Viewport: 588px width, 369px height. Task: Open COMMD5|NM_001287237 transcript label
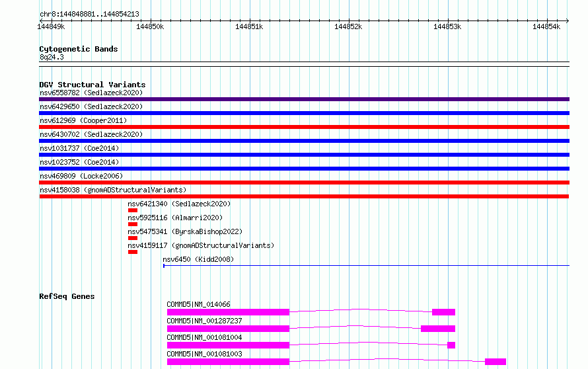[x=204, y=321]
